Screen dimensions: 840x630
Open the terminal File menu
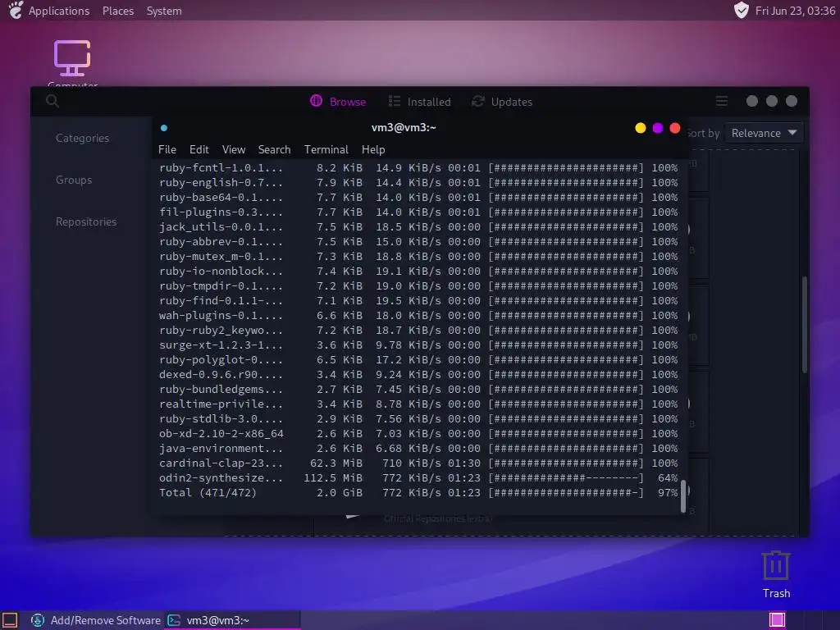[x=167, y=149]
